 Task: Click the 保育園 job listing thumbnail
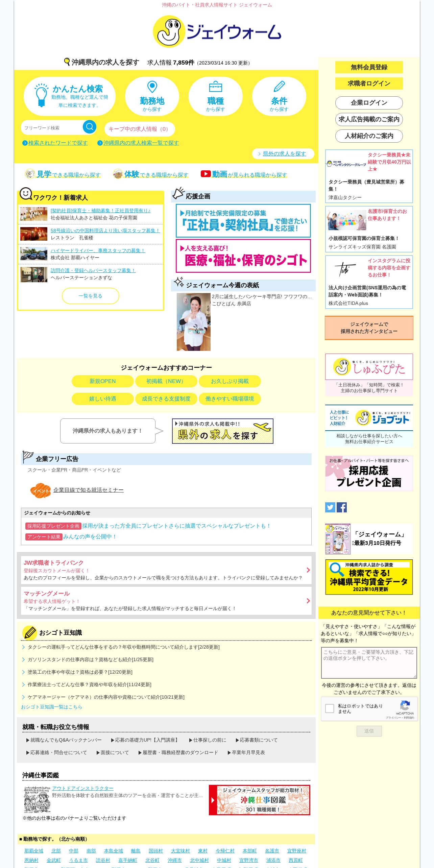(34, 214)
